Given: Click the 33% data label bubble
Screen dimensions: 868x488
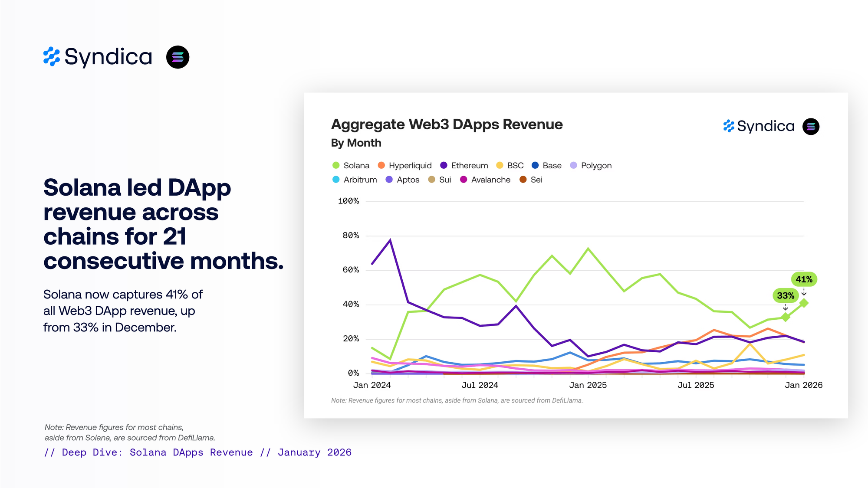Looking at the screenshot, I should click(785, 296).
